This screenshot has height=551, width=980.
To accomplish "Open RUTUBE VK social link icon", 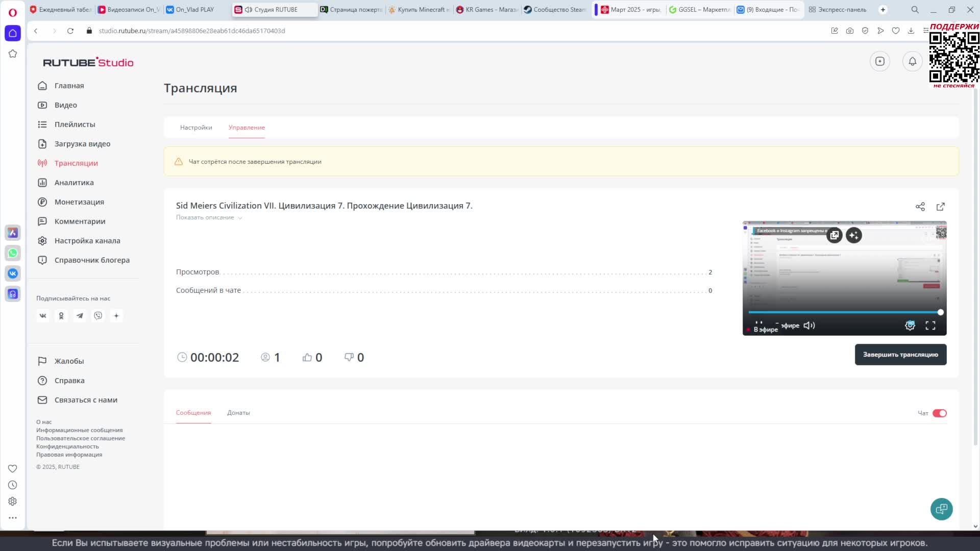I will point(43,316).
